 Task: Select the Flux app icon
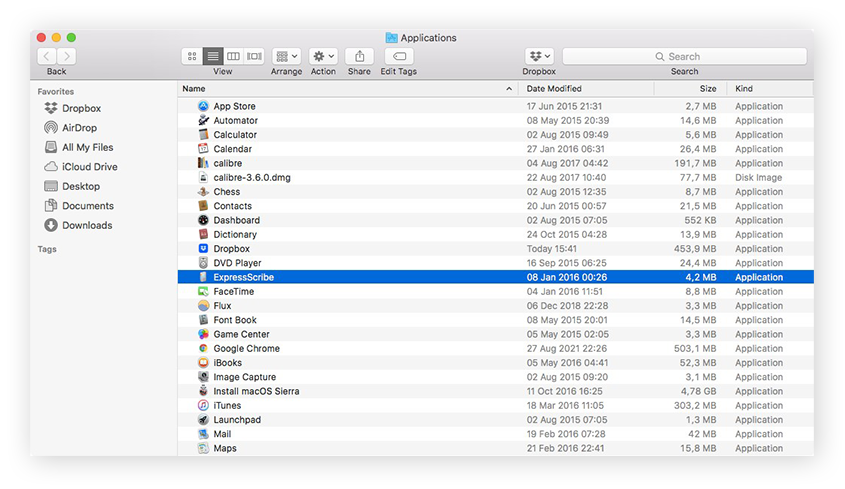pos(203,306)
